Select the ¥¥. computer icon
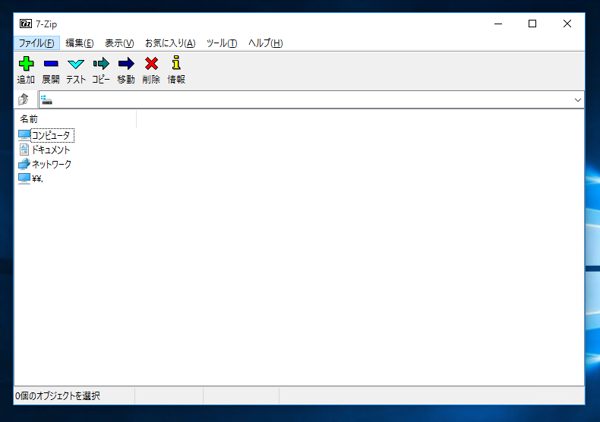The image size is (600, 422). click(24, 178)
